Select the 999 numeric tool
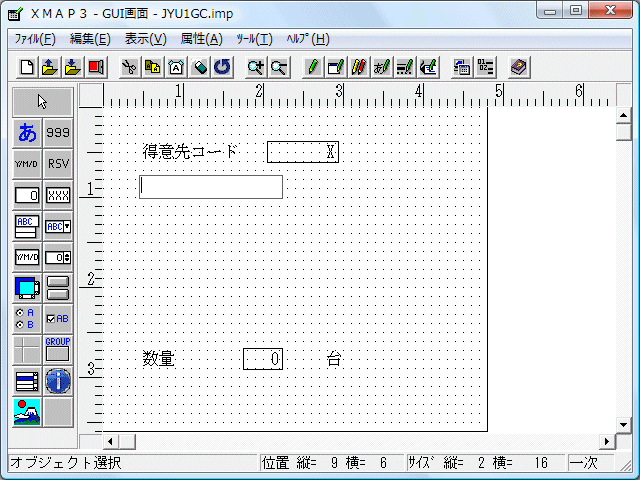 tap(58, 133)
